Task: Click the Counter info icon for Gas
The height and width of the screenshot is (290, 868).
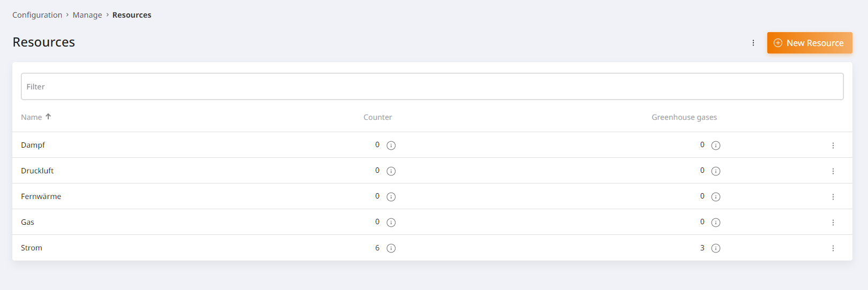Action: (x=391, y=223)
